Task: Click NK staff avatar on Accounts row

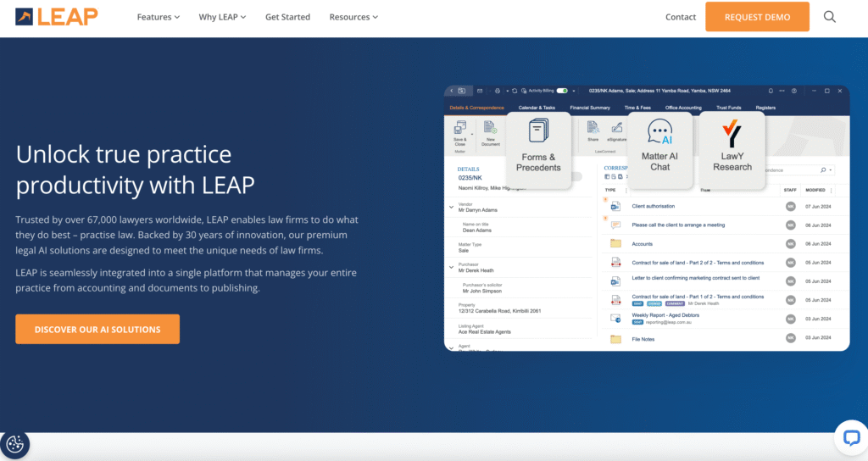Action: (791, 243)
